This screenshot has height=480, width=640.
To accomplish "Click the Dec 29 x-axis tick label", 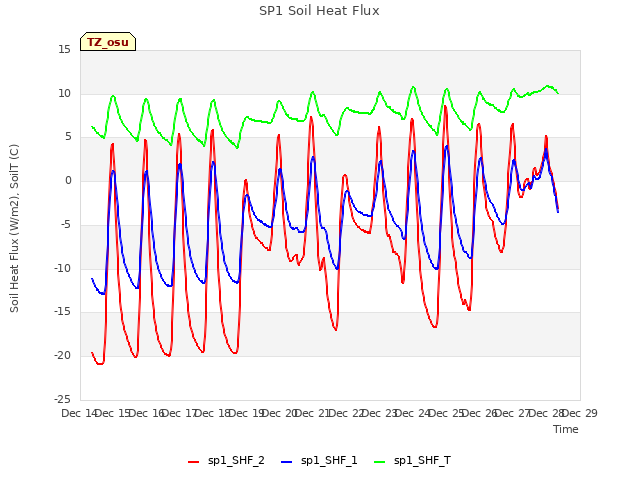I will point(580,413).
